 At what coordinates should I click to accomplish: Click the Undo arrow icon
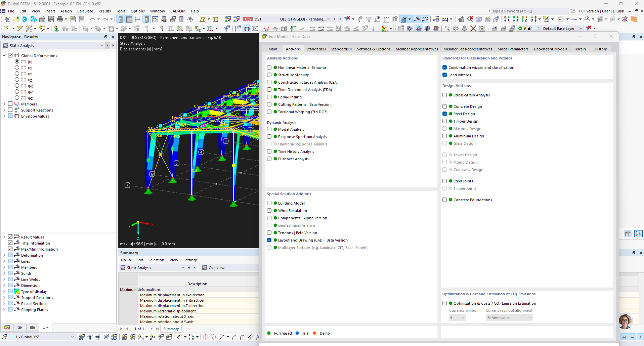click(92, 19)
